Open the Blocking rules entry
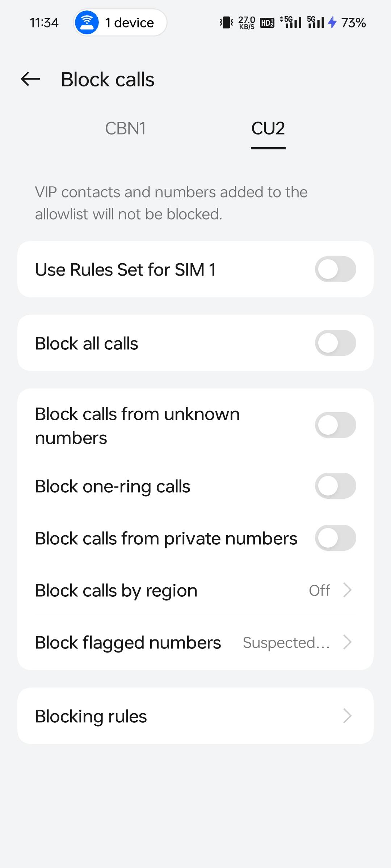 [195, 716]
